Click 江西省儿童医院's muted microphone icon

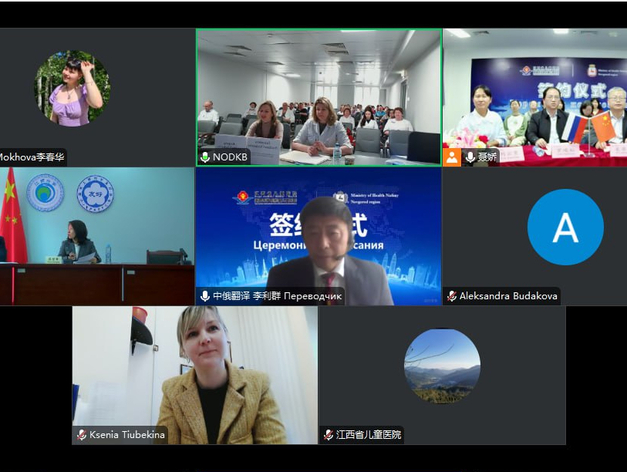point(328,435)
